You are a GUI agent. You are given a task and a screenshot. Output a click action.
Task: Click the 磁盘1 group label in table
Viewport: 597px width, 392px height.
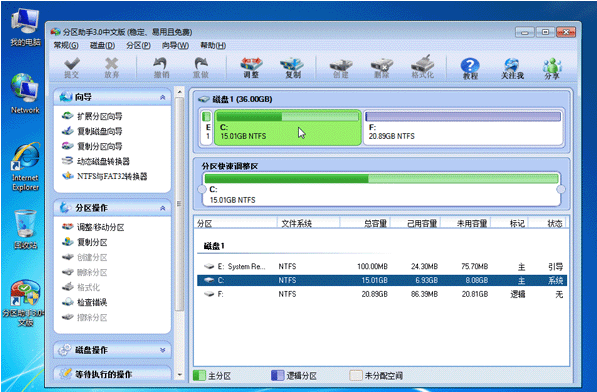pyautogui.click(x=214, y=246)
